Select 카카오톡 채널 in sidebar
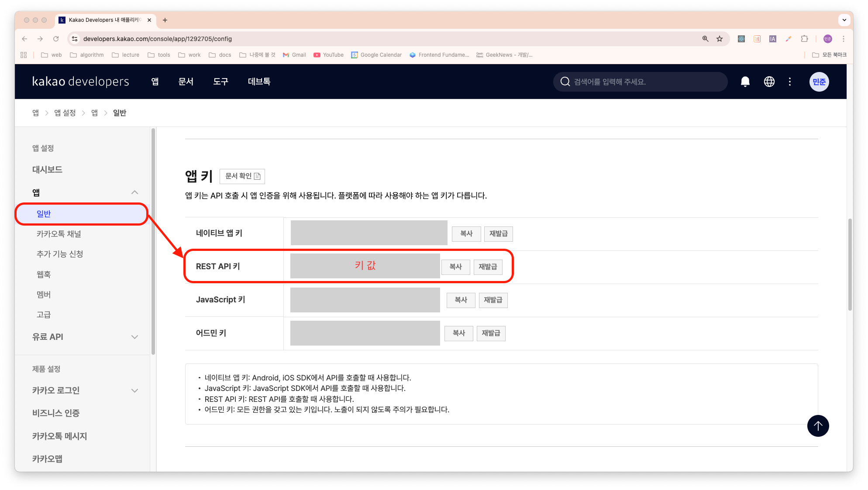The width and height of the screenshot is (868, 490). (59, 234)
